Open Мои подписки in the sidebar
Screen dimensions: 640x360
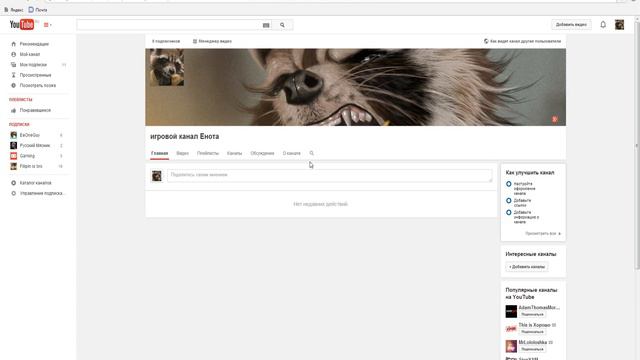(33, 64)
